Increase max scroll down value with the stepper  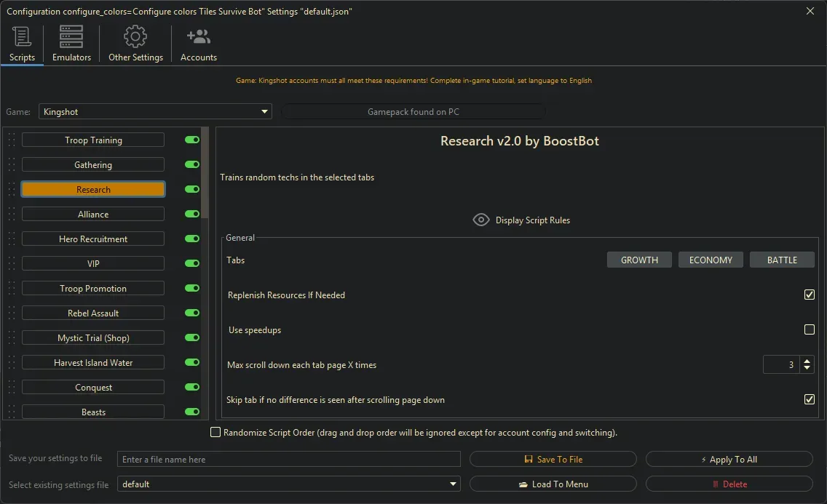[x=808, y=361]
